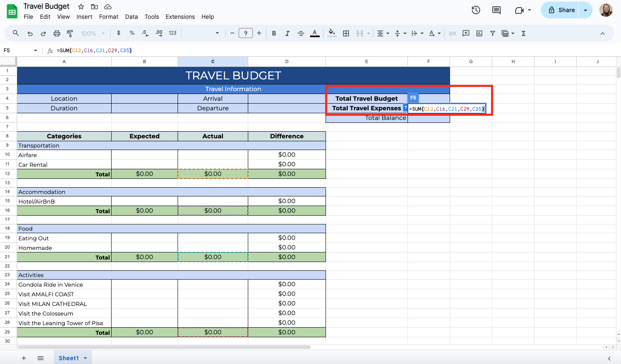Insert a chart from the toolbar
This screenshot has height=364, width=621.
click(479, 33)
